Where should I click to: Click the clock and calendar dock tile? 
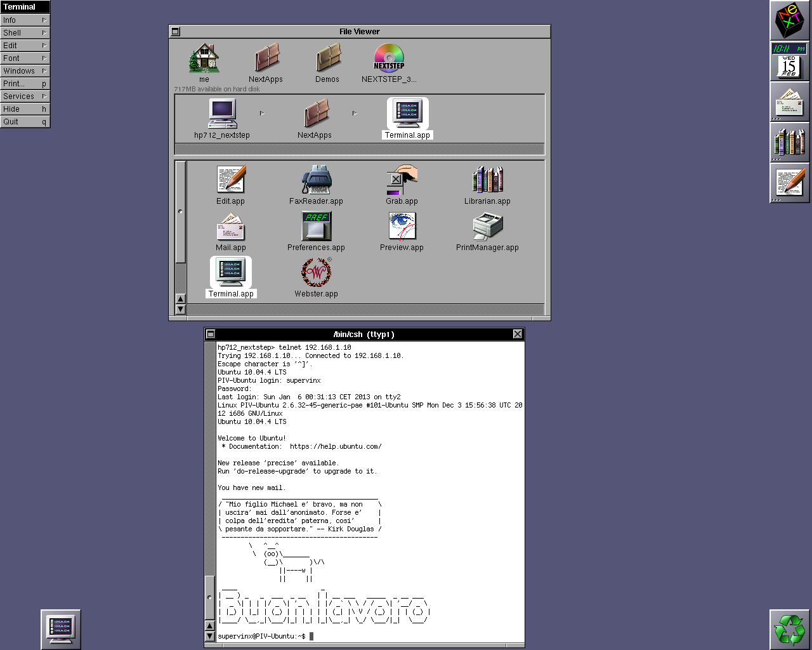(x=789, y=61)
